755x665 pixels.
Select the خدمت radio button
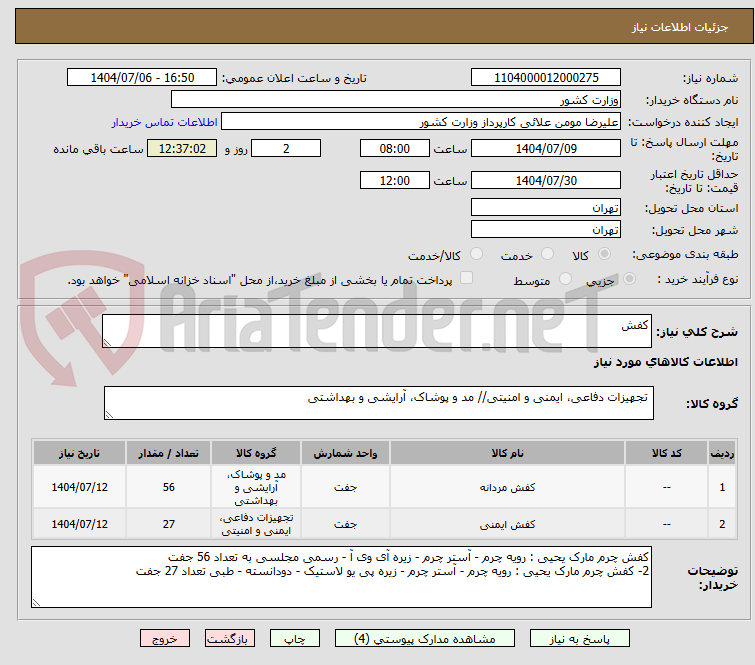(547, 254)
